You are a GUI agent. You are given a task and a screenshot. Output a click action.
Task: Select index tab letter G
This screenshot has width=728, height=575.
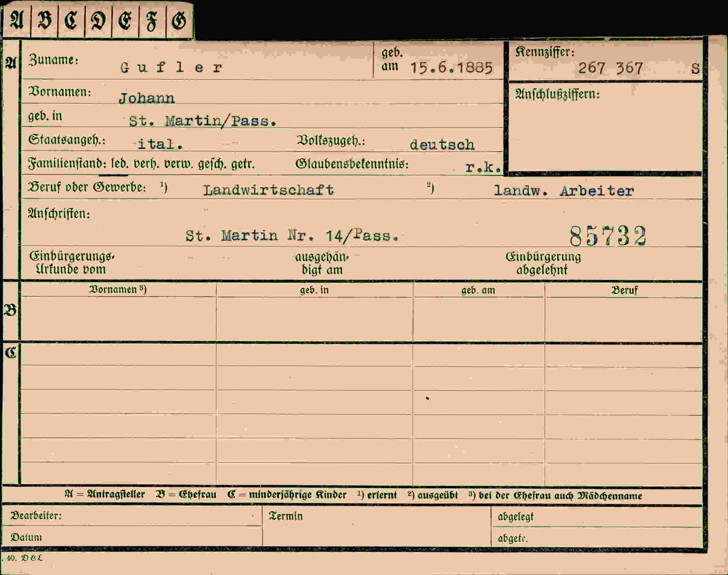(x=179, y=20)
